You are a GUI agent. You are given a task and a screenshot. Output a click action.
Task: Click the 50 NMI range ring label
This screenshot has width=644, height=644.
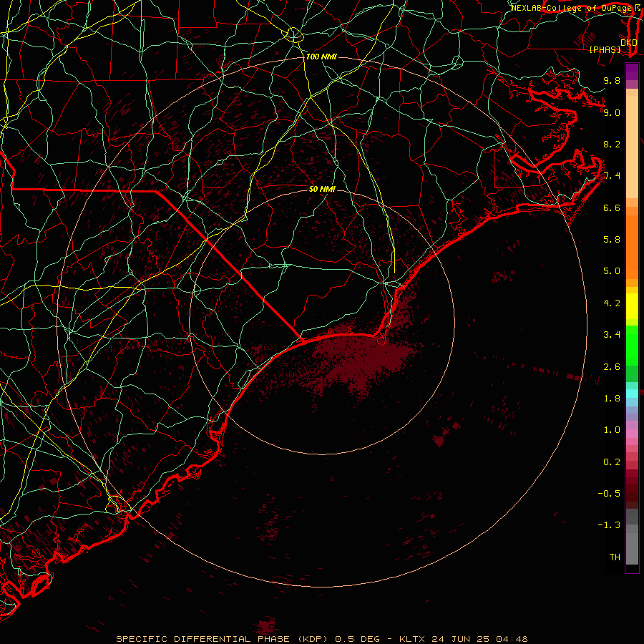(x=322, y=189)
